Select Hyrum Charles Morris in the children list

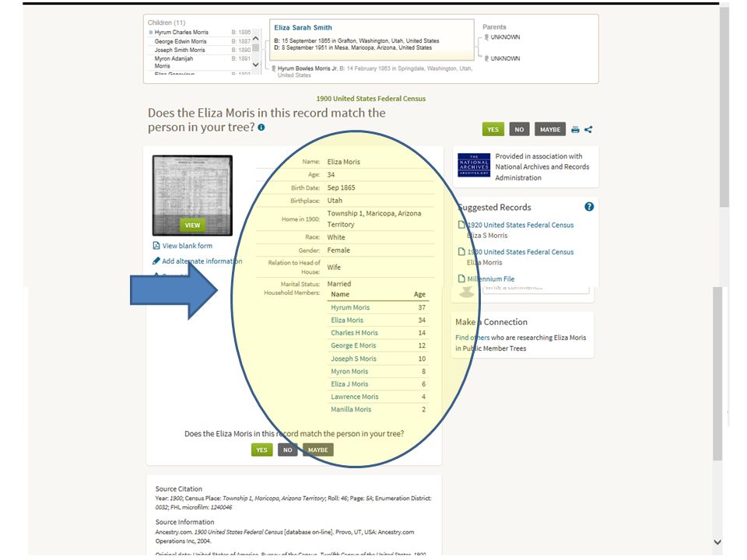(x=181, y=33)
